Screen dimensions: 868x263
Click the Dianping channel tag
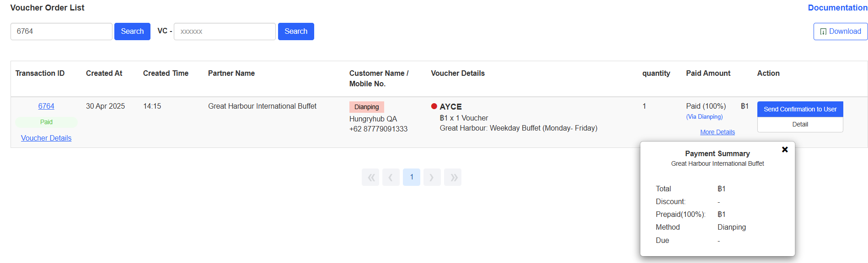366,107
